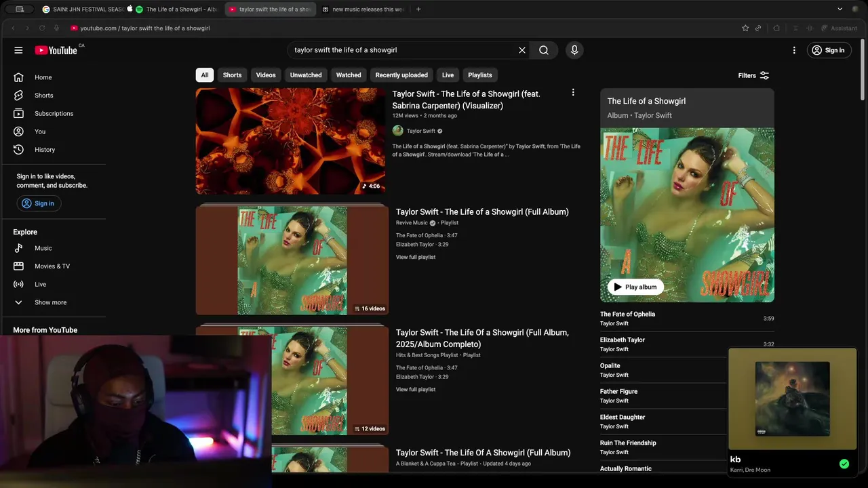This screenshot has height=488, width=868.
Task: Bookmark the page with the star icon
Action: click(x=745, y=28)
